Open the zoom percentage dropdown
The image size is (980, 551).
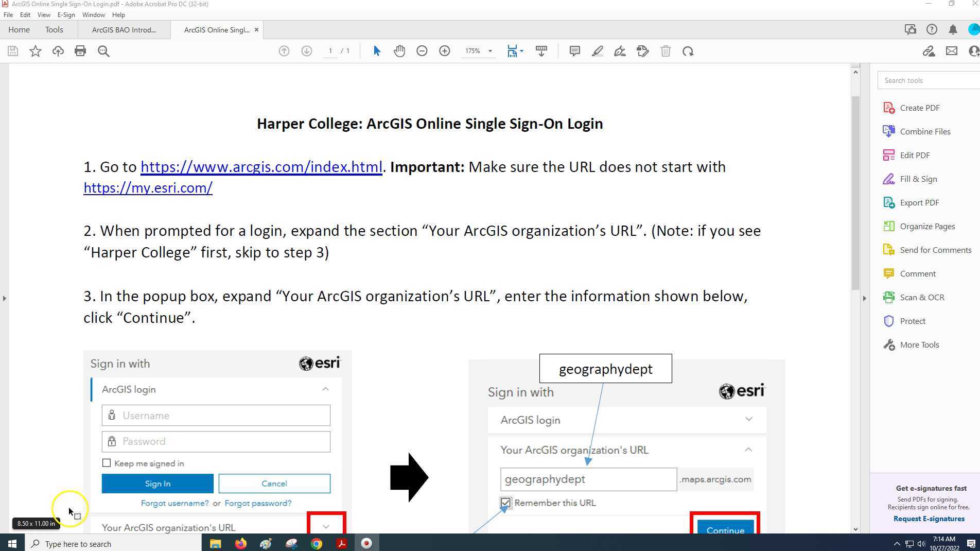(489, 51)
